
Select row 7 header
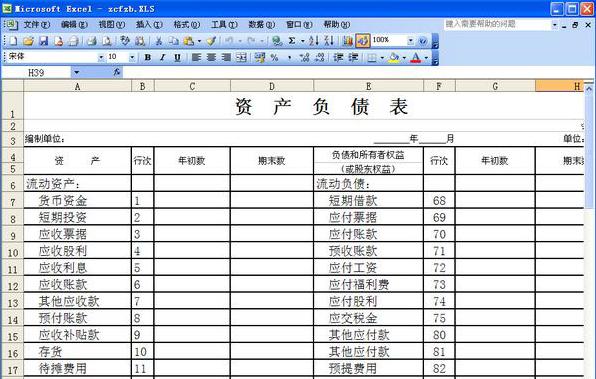pyautogui.click(x=13, y=201)
